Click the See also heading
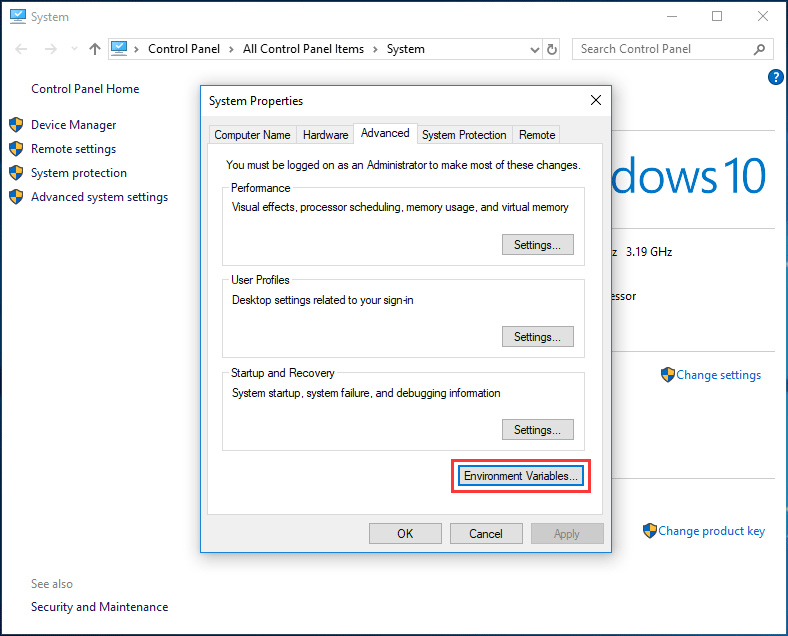Screen dimensions: 788x636 coord(52,584)
